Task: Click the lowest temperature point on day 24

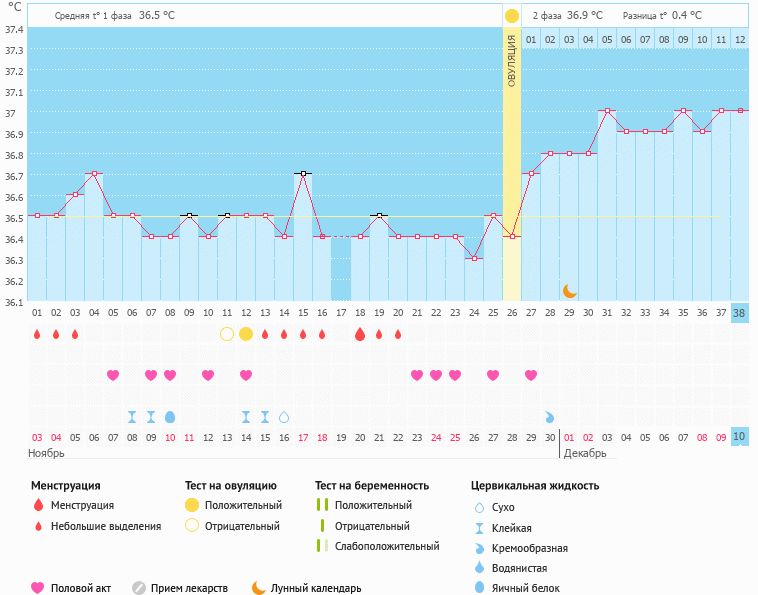Action: point(474,258)
